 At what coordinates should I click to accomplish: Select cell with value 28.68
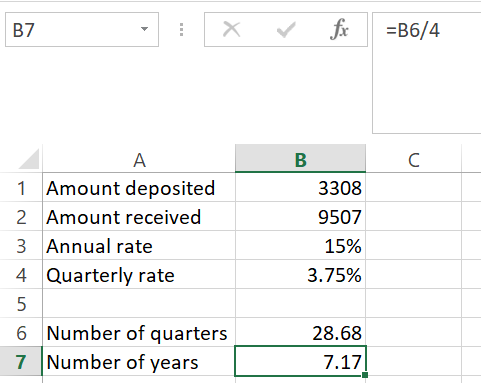300,332
